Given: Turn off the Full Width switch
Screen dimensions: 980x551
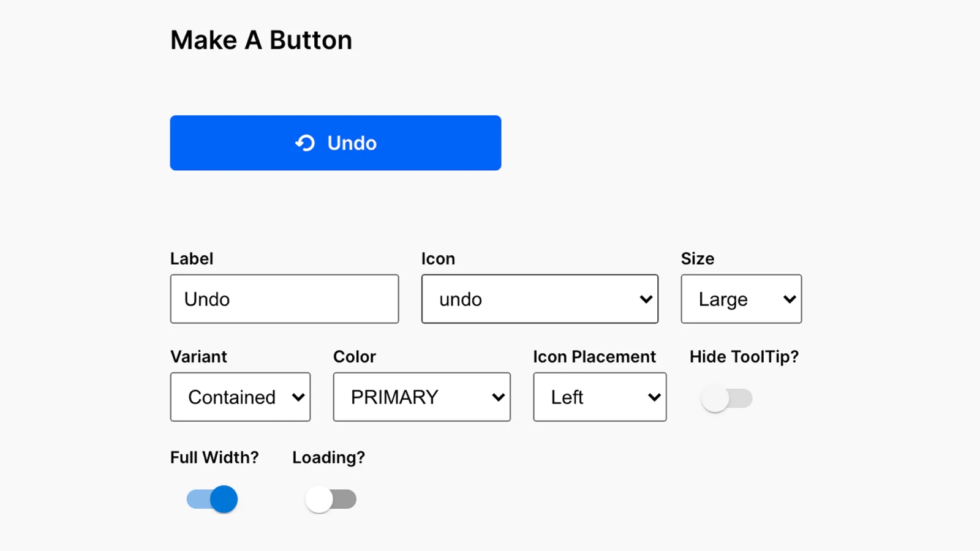Looking at the screenshot, I should pos(212,499).
